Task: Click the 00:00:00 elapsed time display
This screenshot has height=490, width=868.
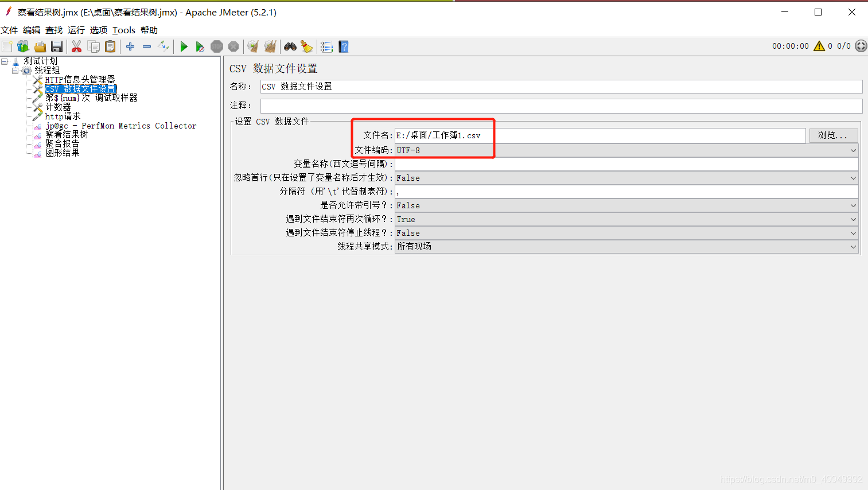Action: (790, 46)
